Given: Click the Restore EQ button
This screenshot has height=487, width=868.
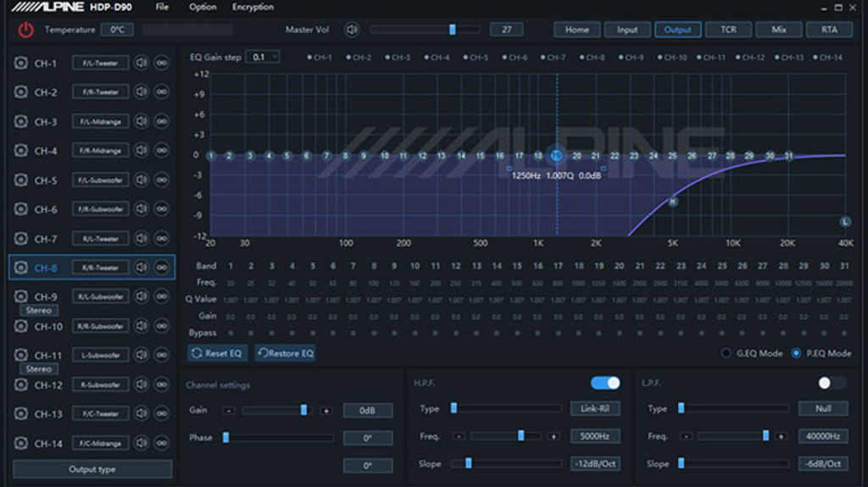Looking at the screenshot, I should tap(285, 353).
